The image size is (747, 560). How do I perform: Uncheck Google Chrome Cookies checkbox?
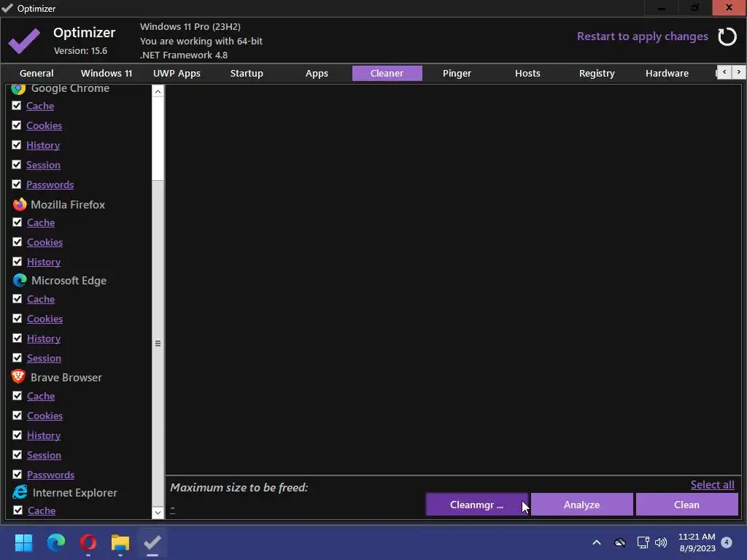click(x=17, y=125)
